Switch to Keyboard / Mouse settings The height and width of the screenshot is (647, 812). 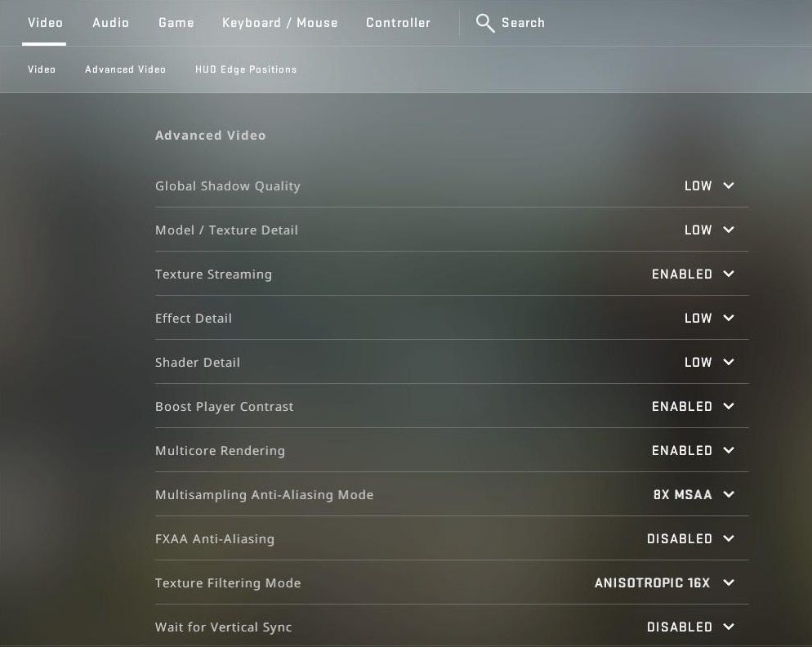click(x=280, y=23)
